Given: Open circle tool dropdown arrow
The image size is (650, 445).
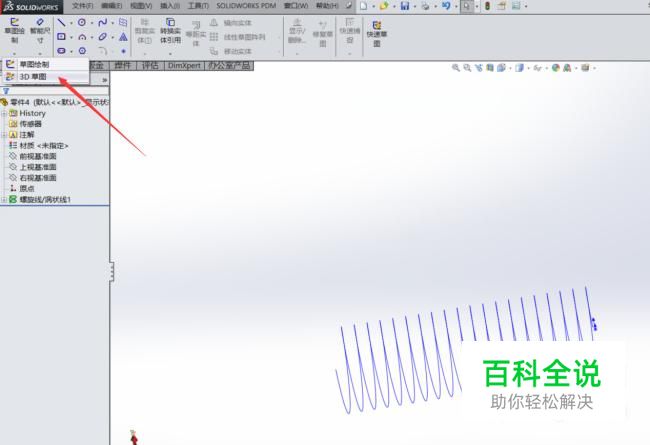Looking at the screenshot, I should point(92,23).
